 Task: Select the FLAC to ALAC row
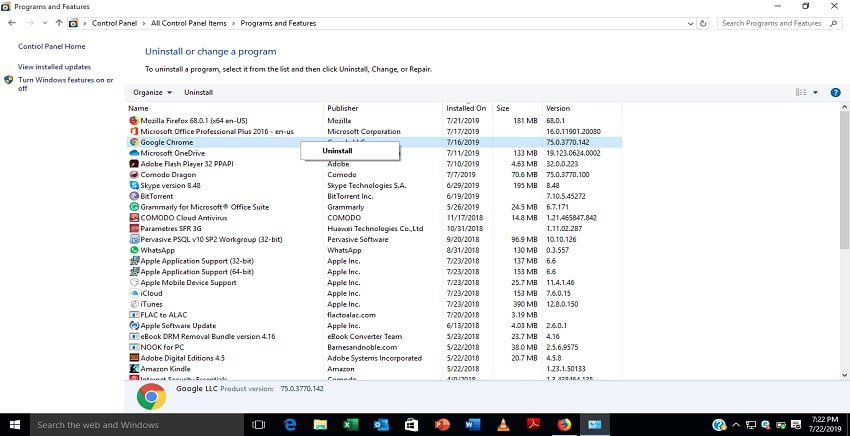click(374, 315)
